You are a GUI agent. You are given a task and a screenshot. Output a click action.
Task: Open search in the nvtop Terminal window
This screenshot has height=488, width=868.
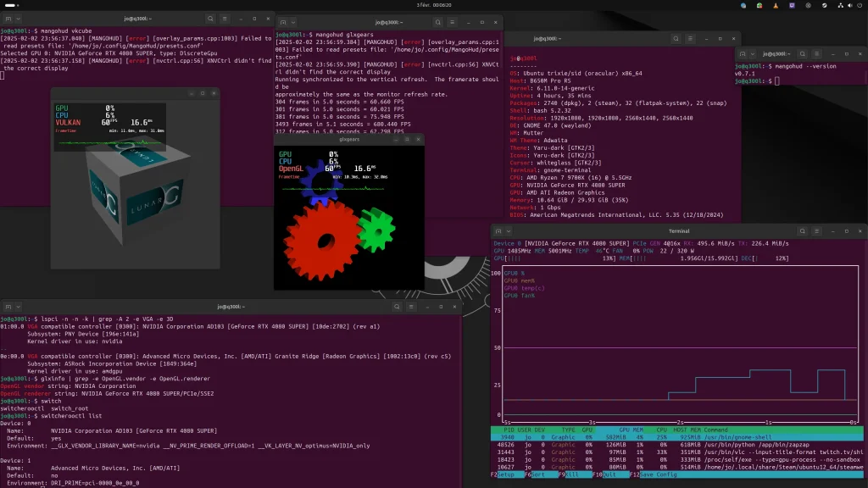[802, 230]
